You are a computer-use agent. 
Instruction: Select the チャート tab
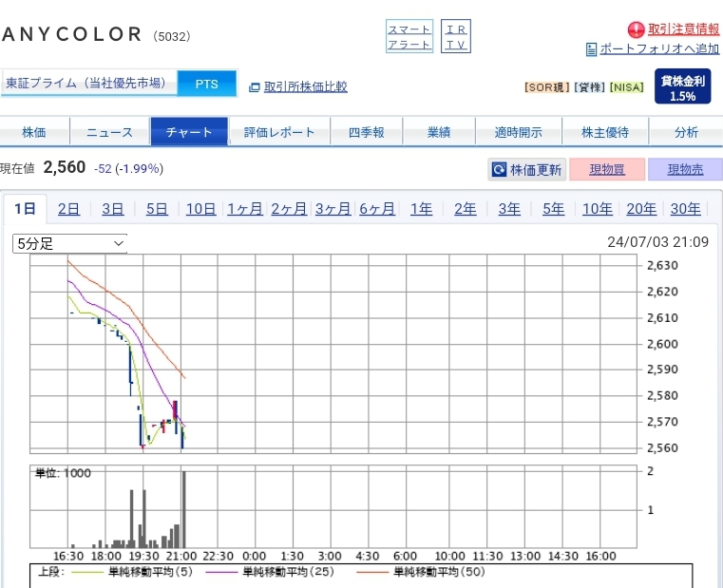pos(189,132)
